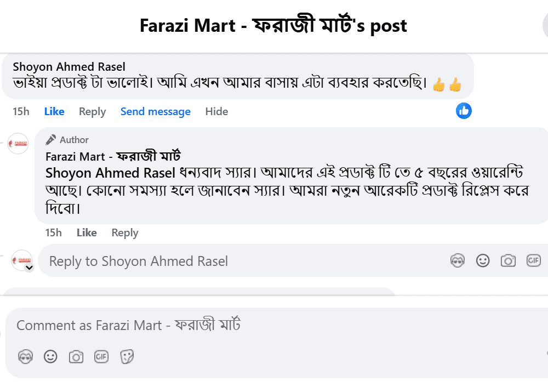
Task: Toggle Like on Shoyon Ahmed Rasel's comment
Action: point(54,111)
